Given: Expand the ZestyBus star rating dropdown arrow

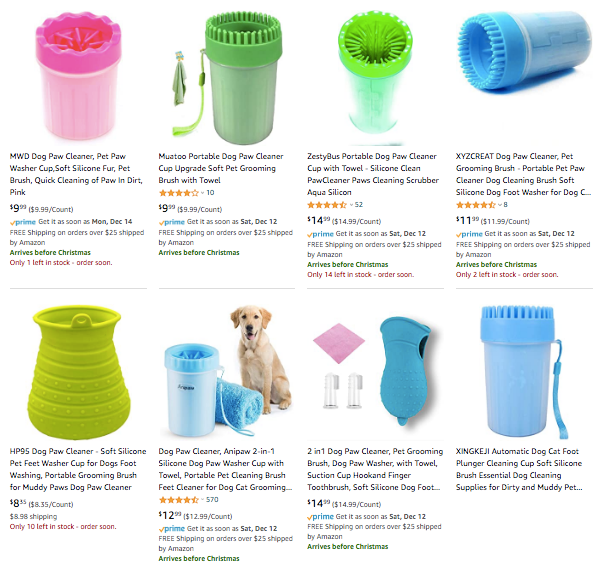Looking at the screenshot, I should [x=351, y=205].
